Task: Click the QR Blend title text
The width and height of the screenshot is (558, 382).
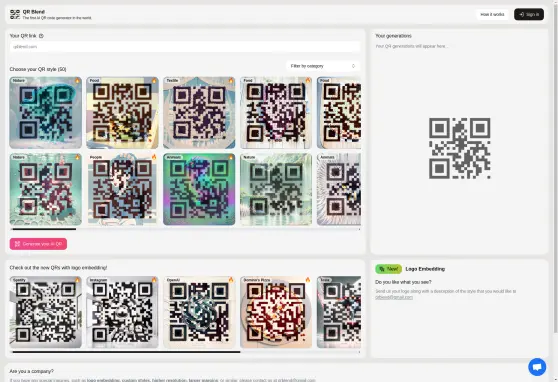Action: [33, 12]
